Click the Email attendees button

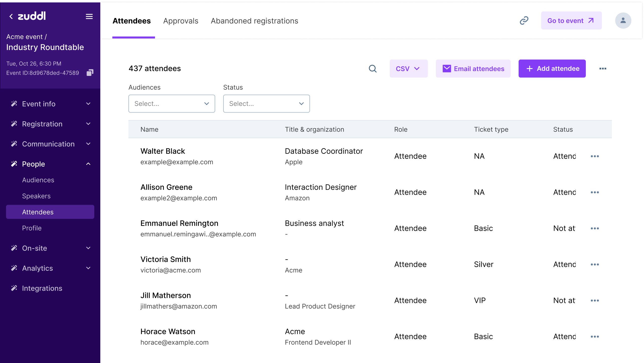pos(473,69)
